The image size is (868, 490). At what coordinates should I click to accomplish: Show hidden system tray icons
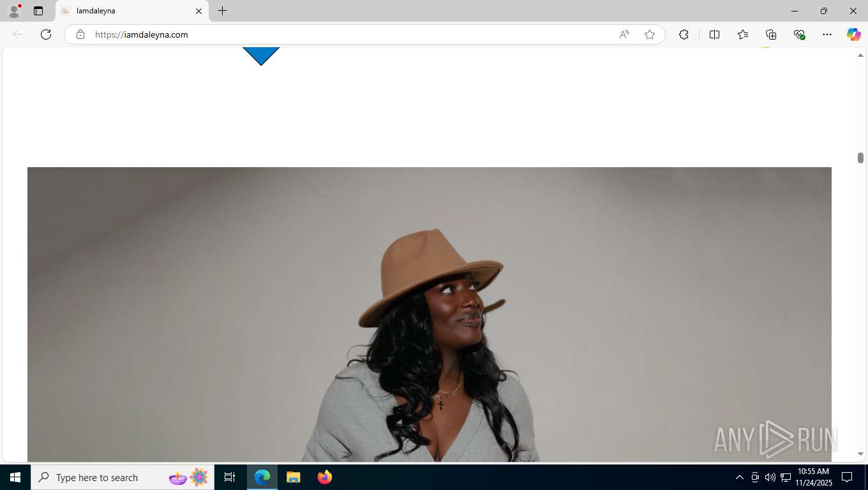[740, 477]
